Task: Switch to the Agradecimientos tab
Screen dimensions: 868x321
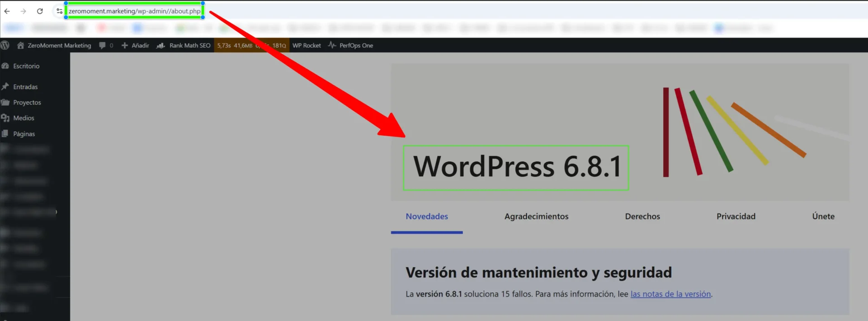Action: 537,217
